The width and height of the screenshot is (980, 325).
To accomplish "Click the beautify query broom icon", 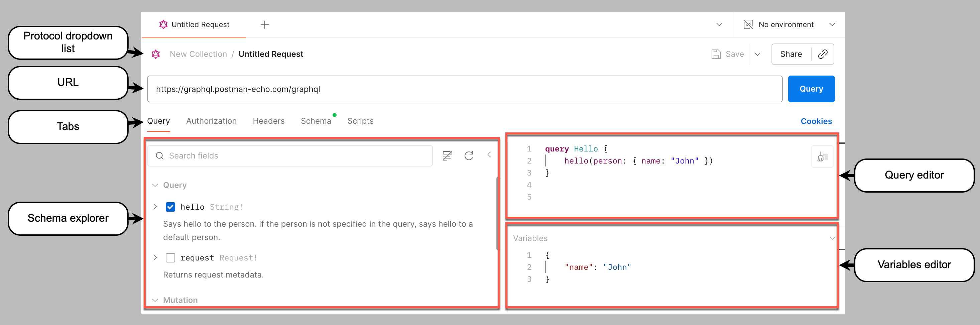I will (x=822, y=157).
